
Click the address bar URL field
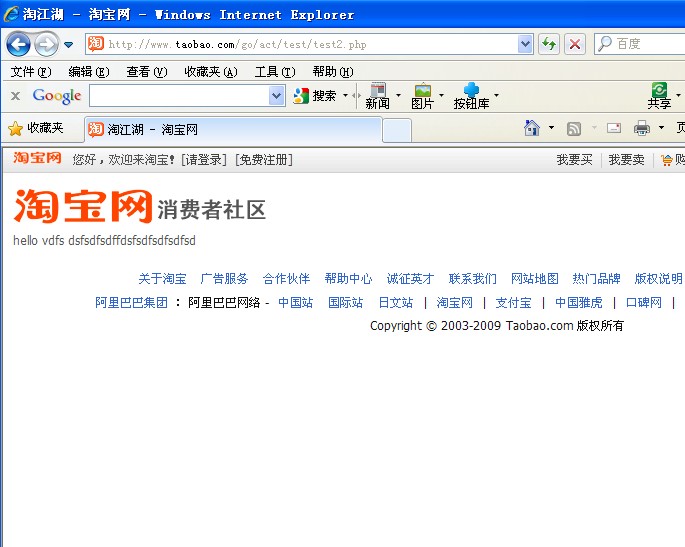click(x=311, y=44)
